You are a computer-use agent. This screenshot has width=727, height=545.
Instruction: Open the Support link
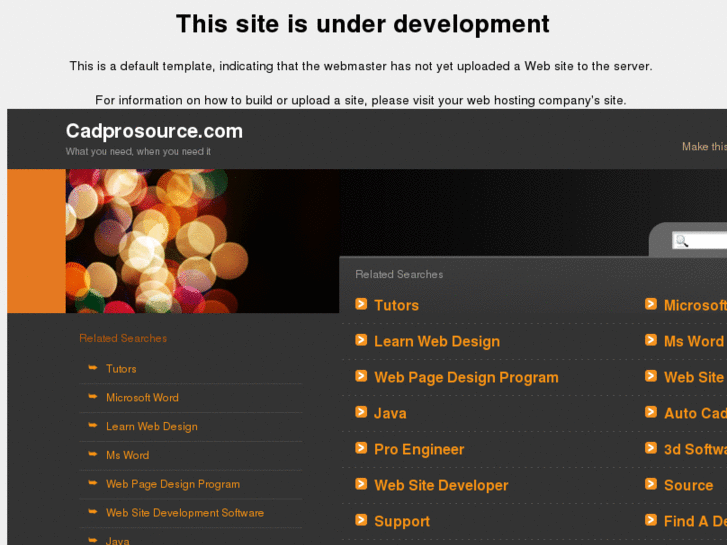tap(402, 521)
